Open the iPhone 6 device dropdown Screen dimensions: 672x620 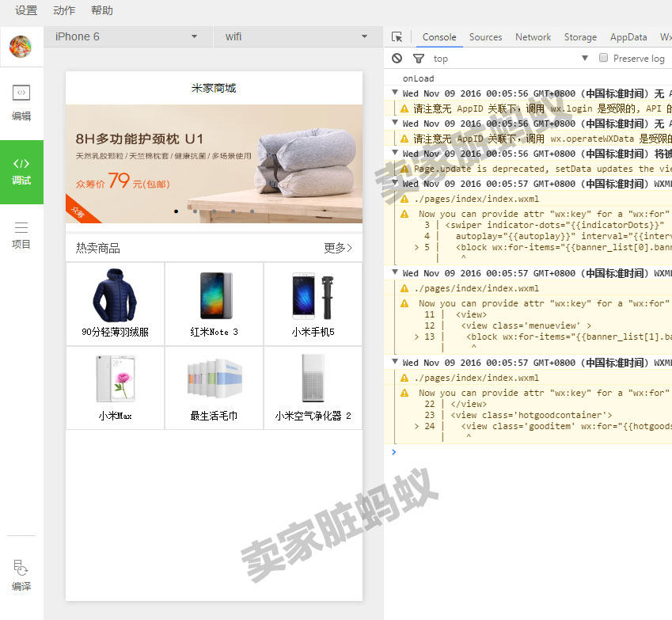(127, 37)
